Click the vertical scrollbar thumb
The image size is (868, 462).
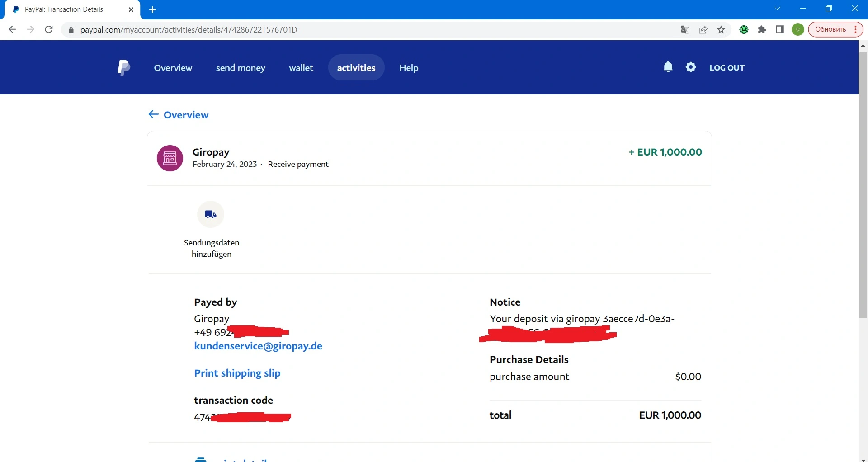tap(863, 185)
